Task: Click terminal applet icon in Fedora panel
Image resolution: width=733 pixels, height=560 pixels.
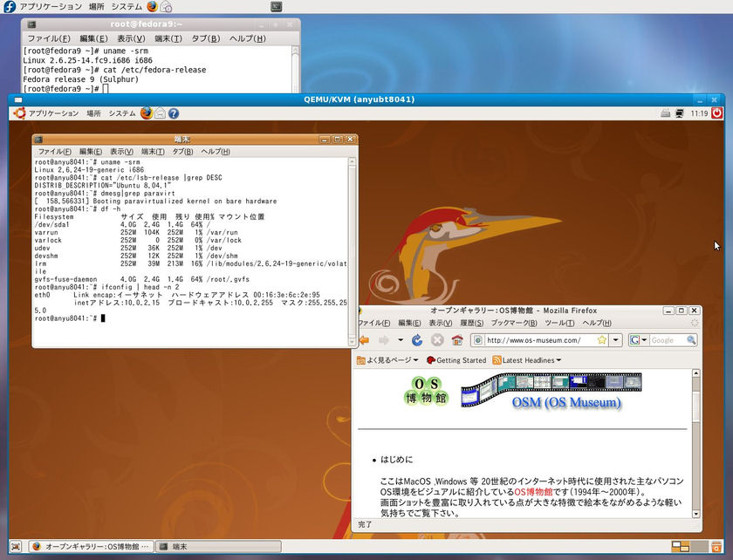Action: click(277, 7)
